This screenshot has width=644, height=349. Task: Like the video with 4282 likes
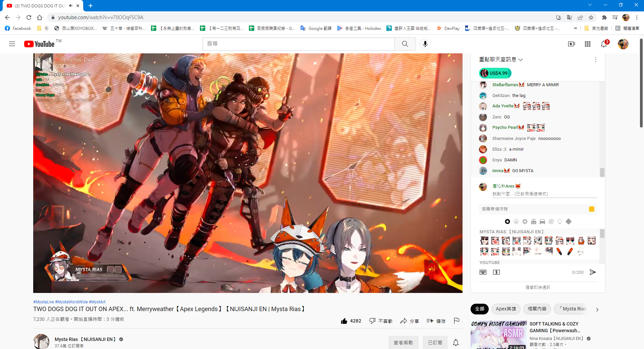[x=351, y=321]
